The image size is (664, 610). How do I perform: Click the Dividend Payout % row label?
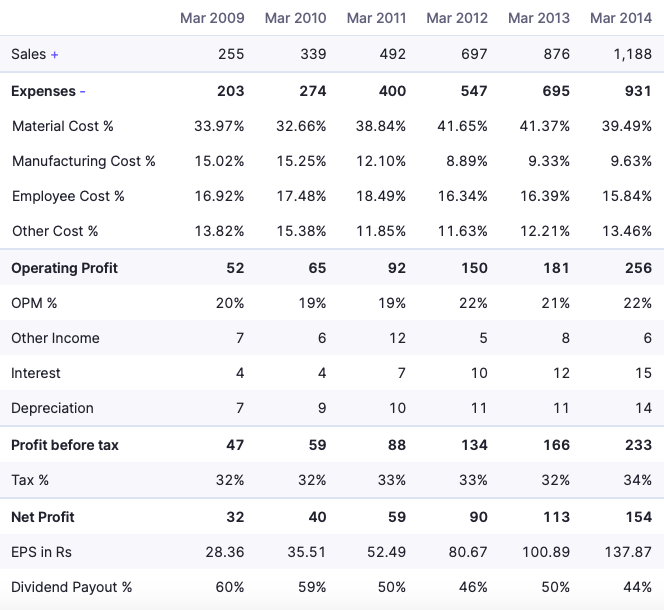(x=71, y=587)
